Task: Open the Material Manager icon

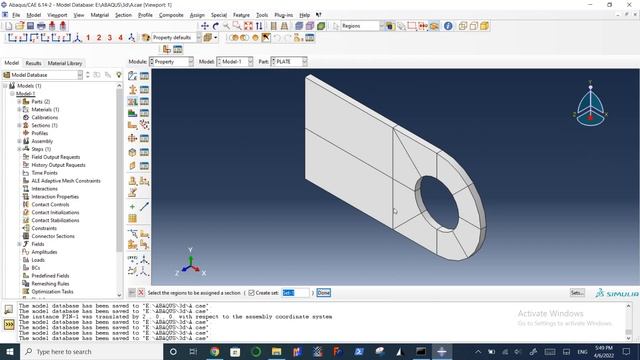Action: click(x=144, y=76)
